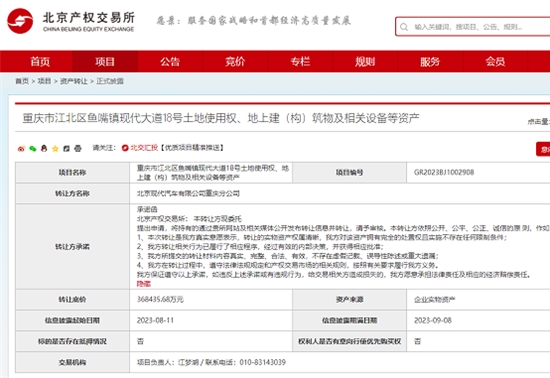Click the large project title heading
The image size is (550, 378).
pos(221,118)
